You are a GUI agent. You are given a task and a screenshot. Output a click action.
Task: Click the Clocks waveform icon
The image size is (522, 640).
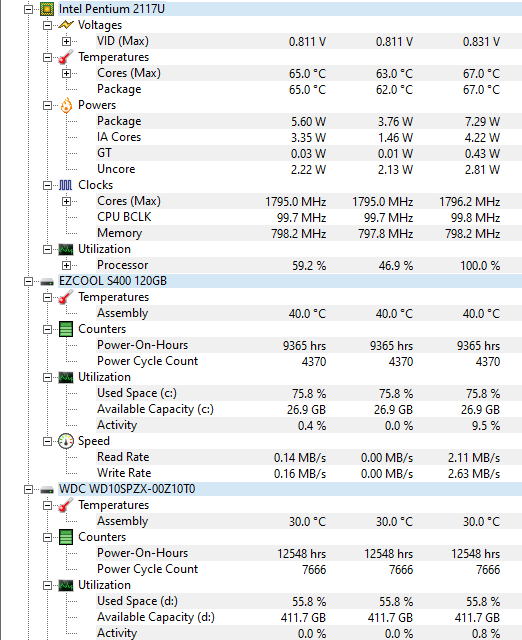(66, 185)
